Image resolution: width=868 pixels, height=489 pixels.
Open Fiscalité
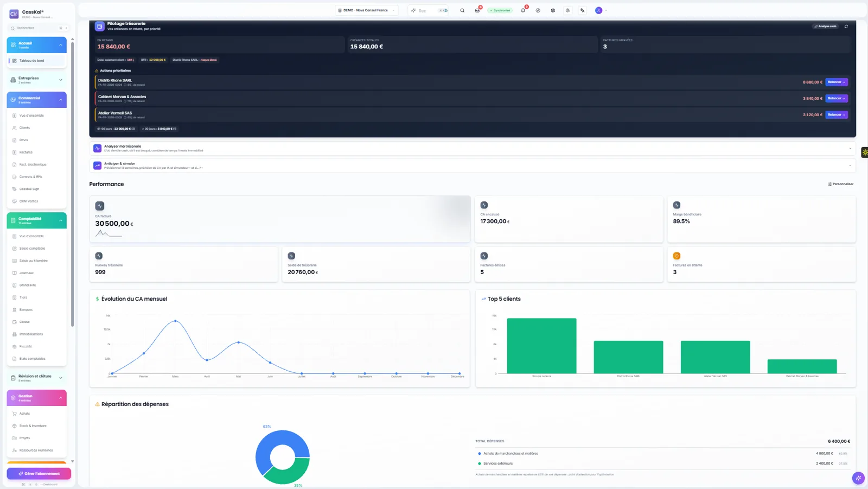point(37,346)
